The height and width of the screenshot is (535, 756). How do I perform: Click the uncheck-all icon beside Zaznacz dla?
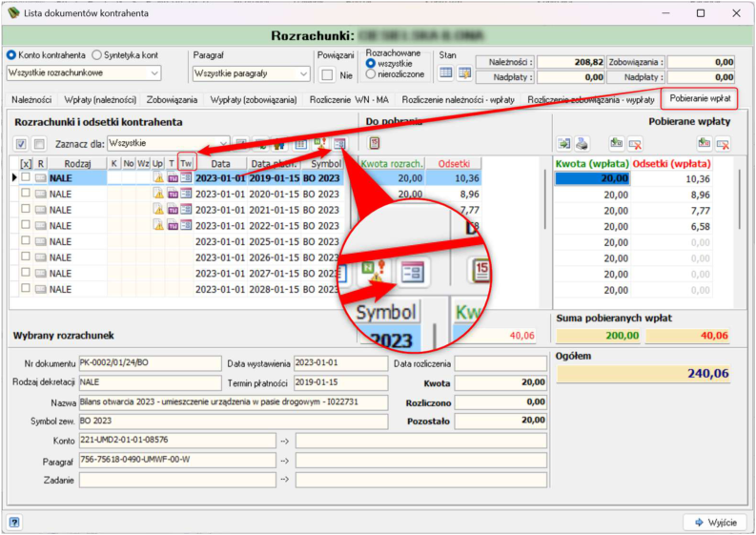tap(39, 143)
